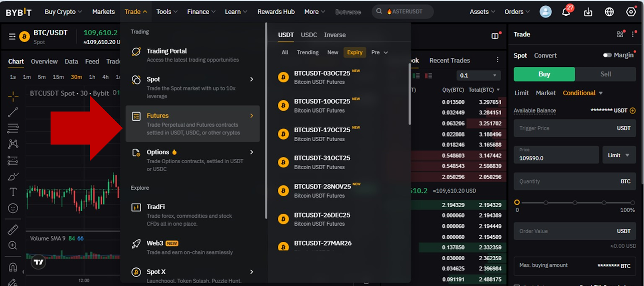Open the Orders dropdown
Viewport: 644px width, 286px height.
coord(517,12)
